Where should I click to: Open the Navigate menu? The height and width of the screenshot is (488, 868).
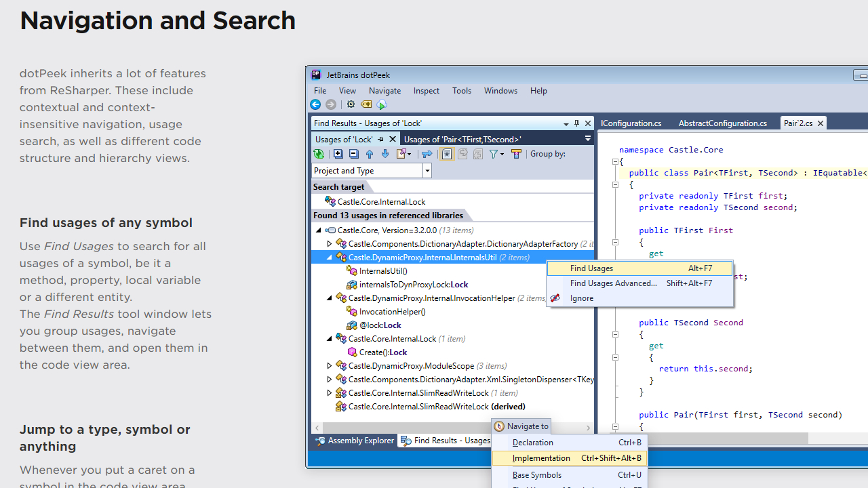384,91
